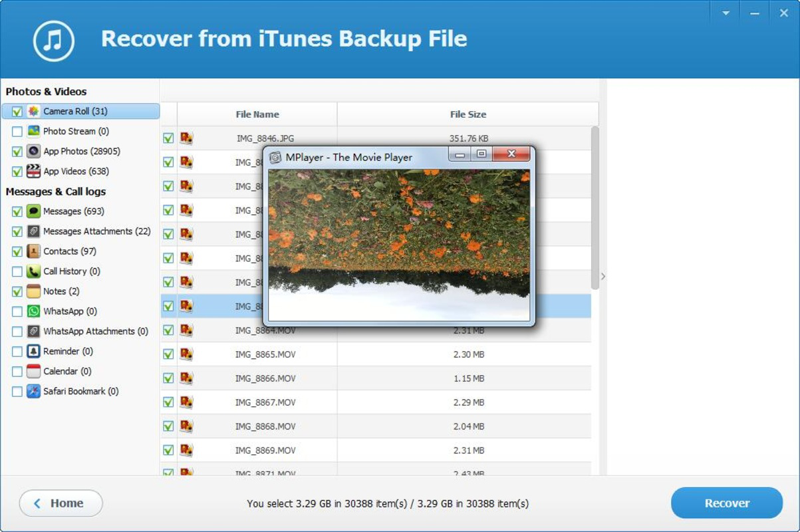Select the IMG_8866.MOV file name

point(265,378)
